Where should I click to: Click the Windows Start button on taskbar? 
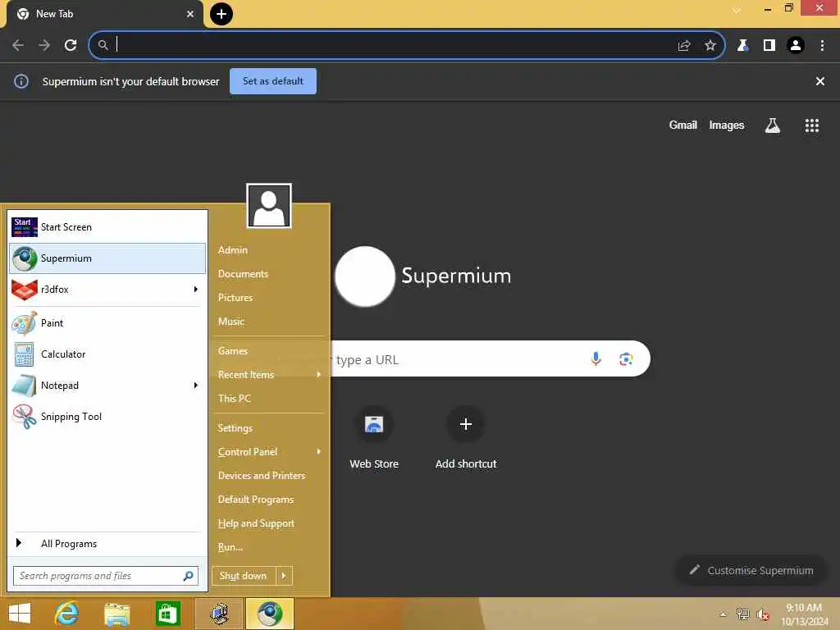point(20,614)
